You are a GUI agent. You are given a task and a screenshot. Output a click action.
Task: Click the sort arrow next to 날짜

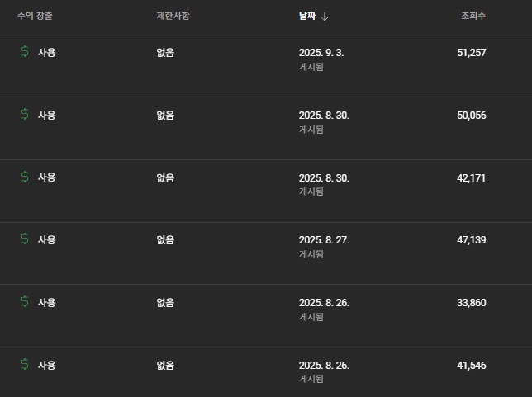pyautogui.click(x=325, y=16)
